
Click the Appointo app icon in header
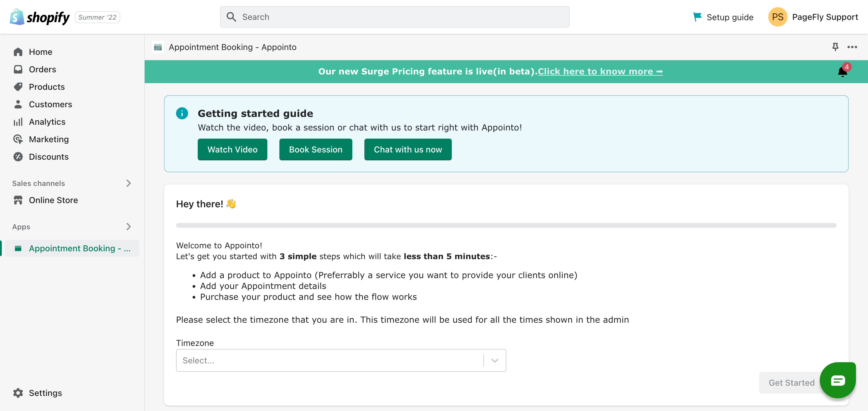coord(158,47)
